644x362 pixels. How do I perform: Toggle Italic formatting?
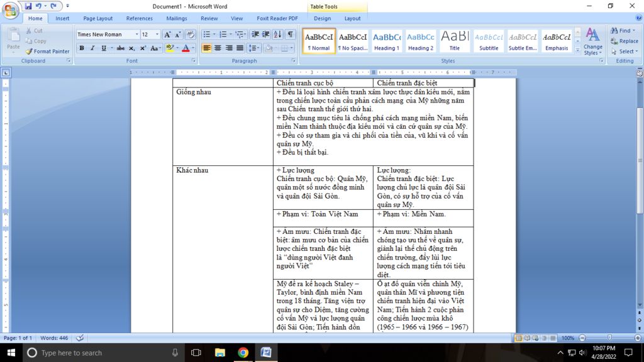(92, 48)
